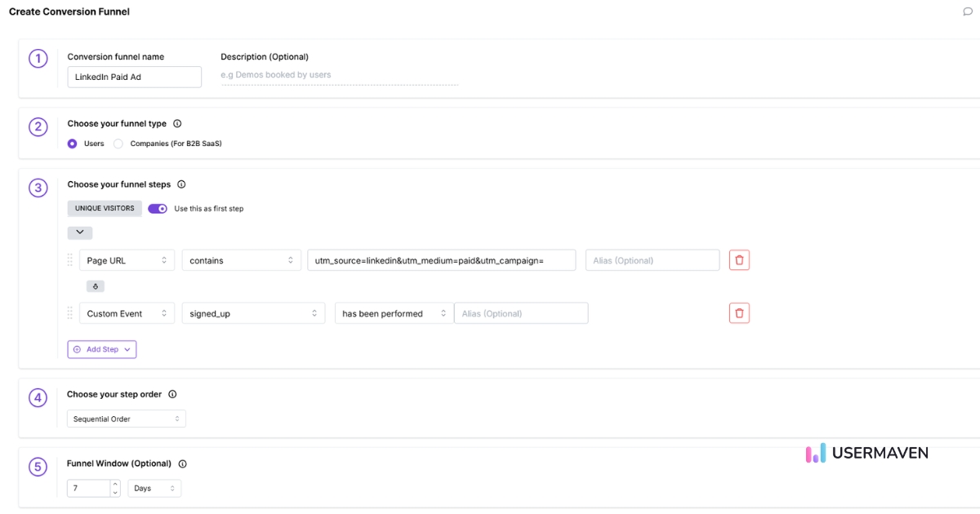
Task: Toggle 'Use this as first step' switch
Action: 158,208
